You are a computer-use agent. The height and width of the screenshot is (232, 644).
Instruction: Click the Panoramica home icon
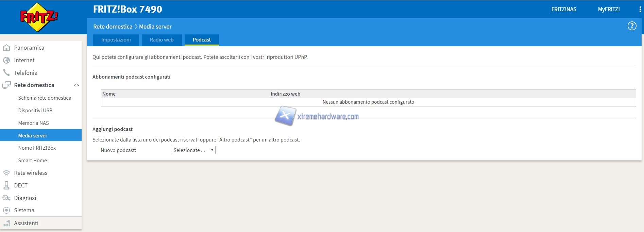6,48
